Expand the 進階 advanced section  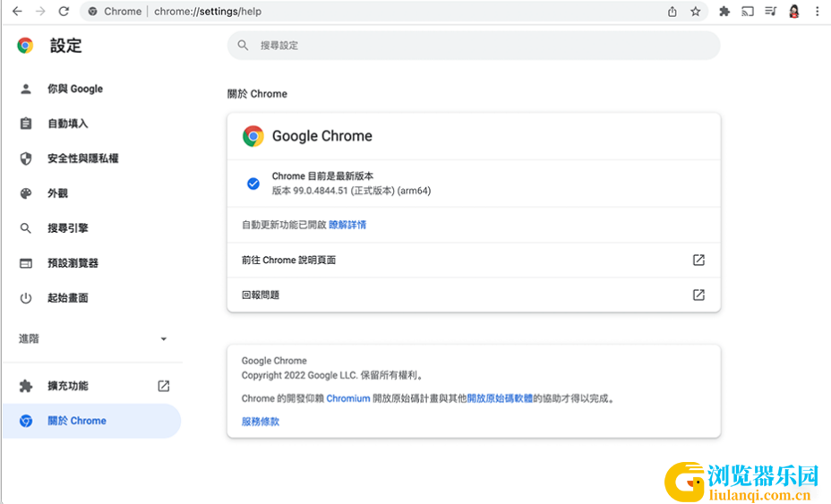coord(91,338)
